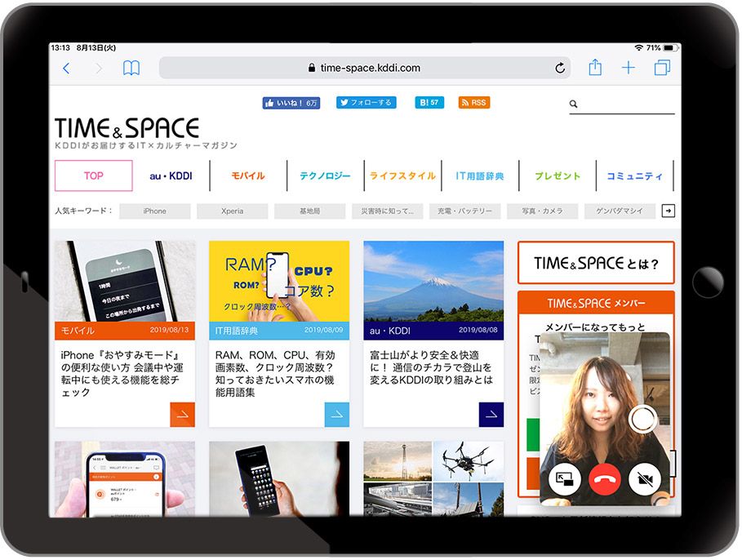Click the TIME&SPACE site logo

[x=127, y=128]
